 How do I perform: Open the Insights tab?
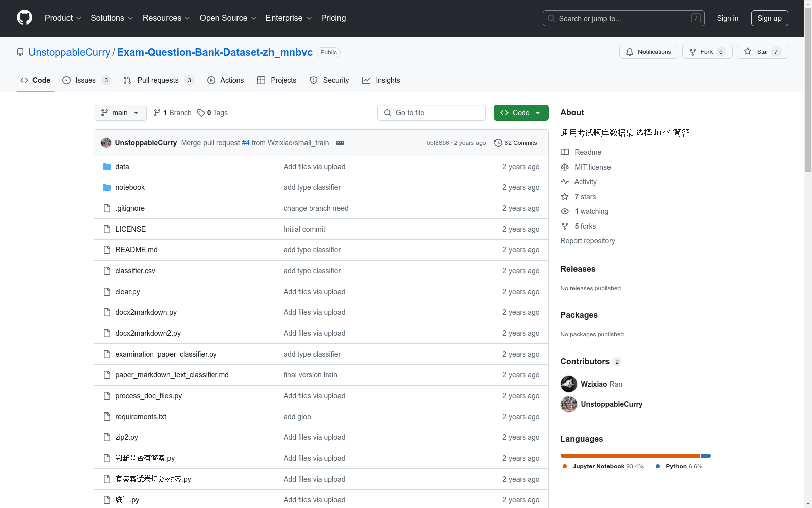[x=381, y=80]
